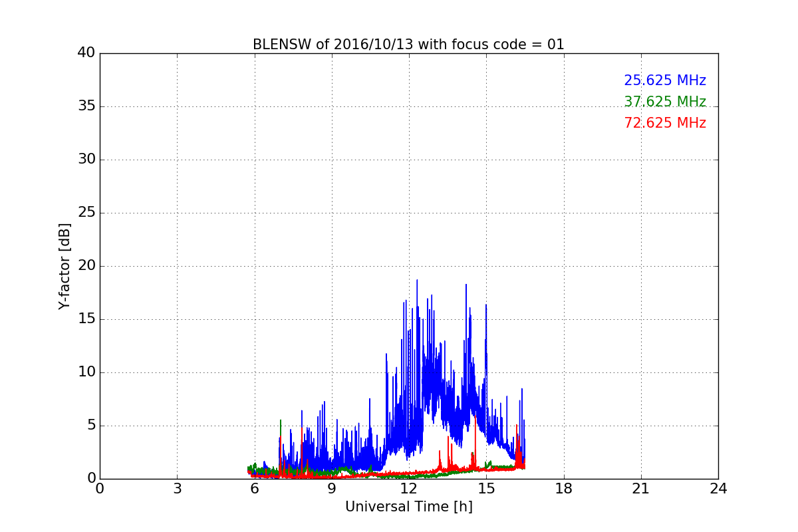Click y-axis tick label 30
The image size is (798, 532).
pos(86,160)
